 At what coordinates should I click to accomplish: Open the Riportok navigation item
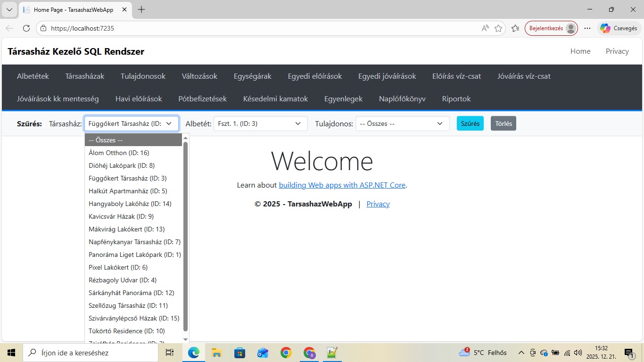coord(456,99)
